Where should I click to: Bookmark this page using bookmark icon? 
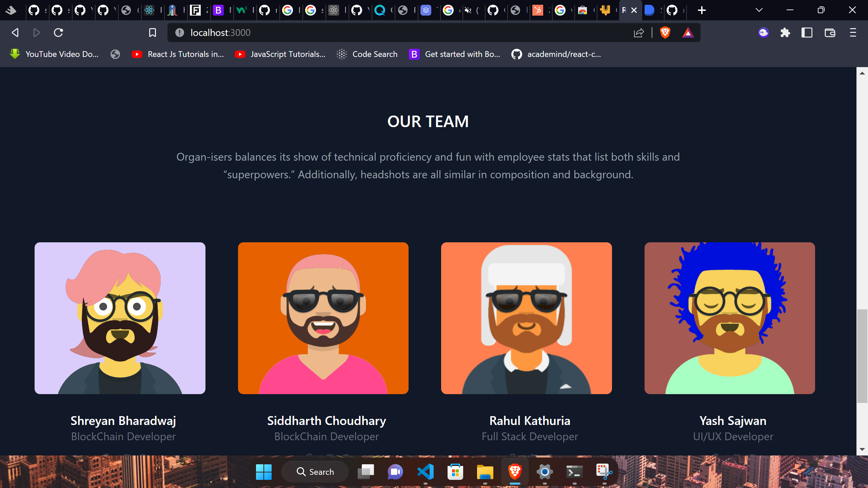pyautogui.click(x=153, y=33)
